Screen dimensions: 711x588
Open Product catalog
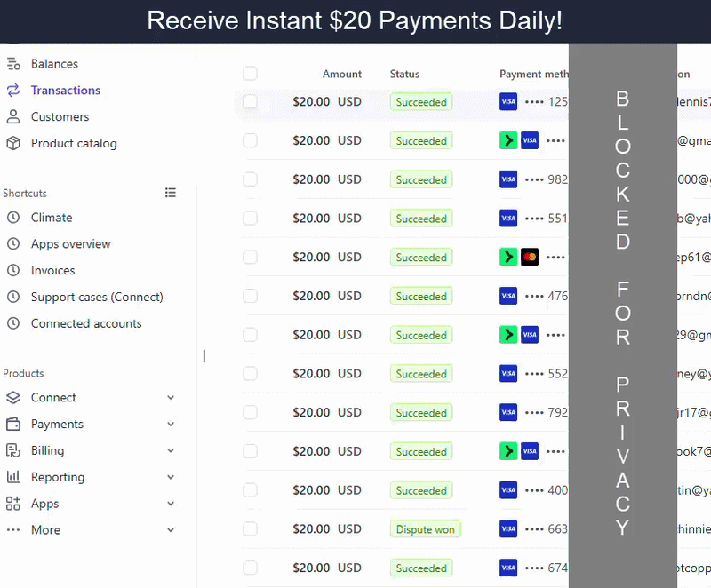(x=74, y=143)
